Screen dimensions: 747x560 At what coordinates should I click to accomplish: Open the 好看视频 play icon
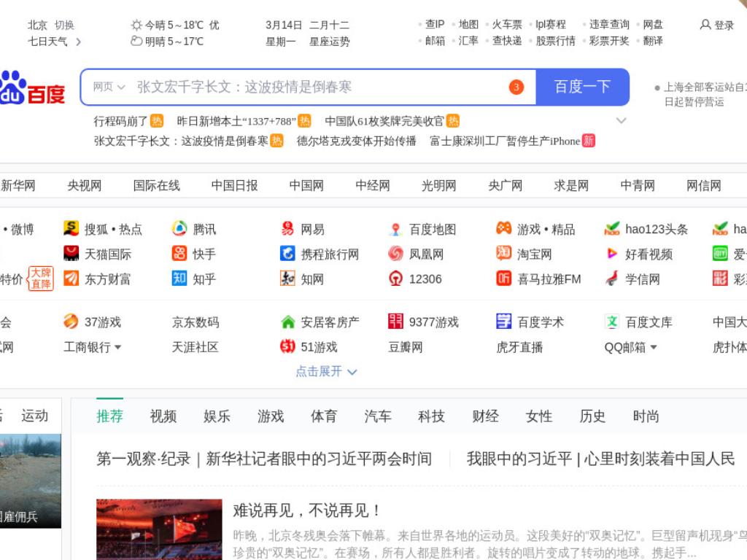click(612, 253)
